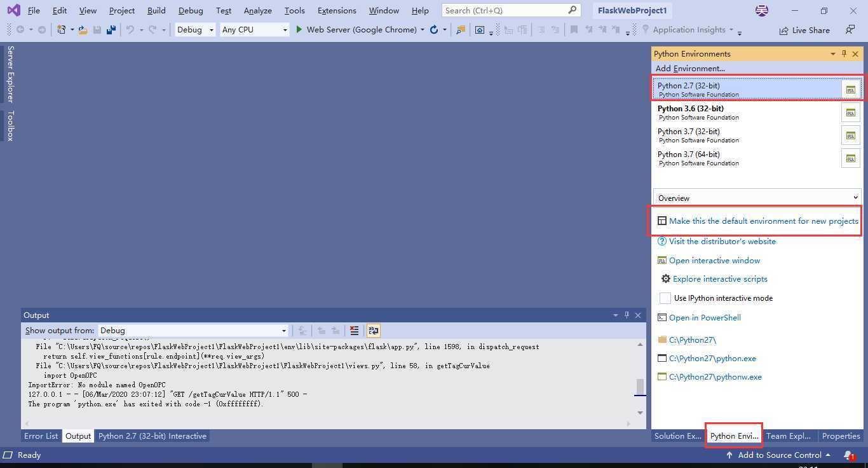Open the Project menu
Viewport: 868px width, 468px height.
pos(121,10)
